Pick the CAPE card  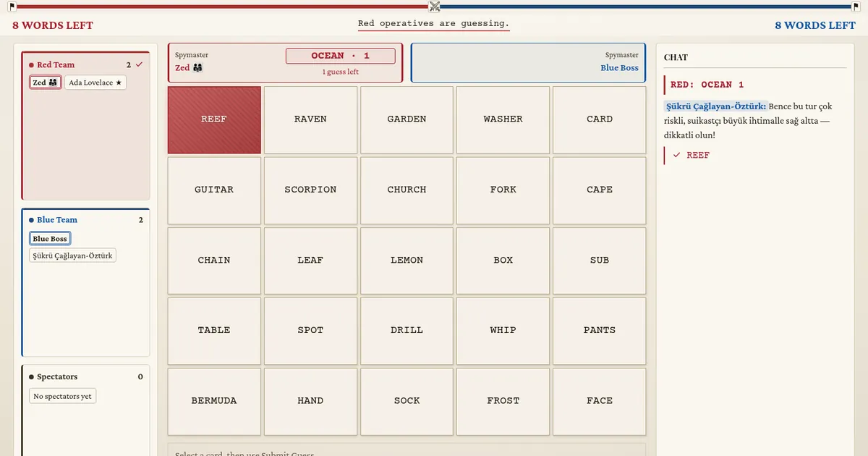tap(599, 190)
